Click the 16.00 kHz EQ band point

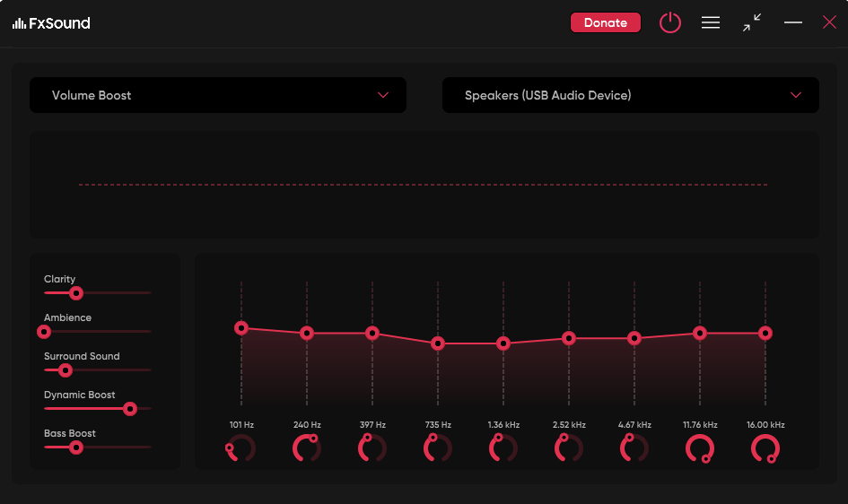[x=765, y=334]
